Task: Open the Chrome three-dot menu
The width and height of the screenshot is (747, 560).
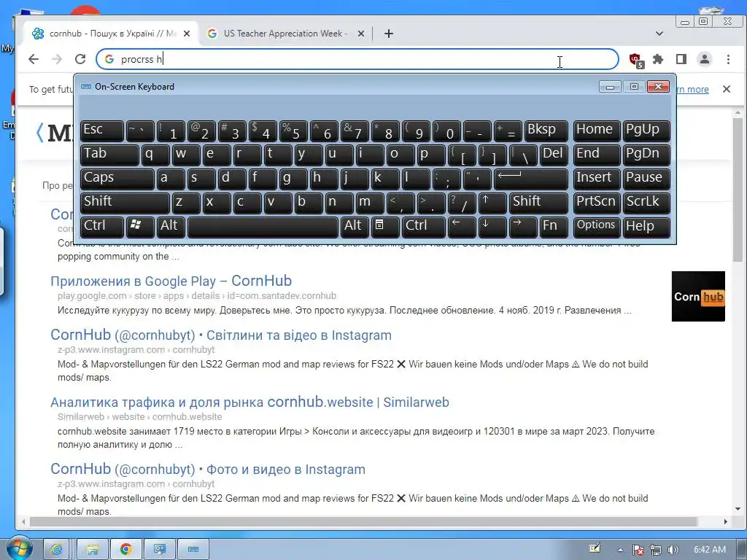Action: (x=728, y=59)
